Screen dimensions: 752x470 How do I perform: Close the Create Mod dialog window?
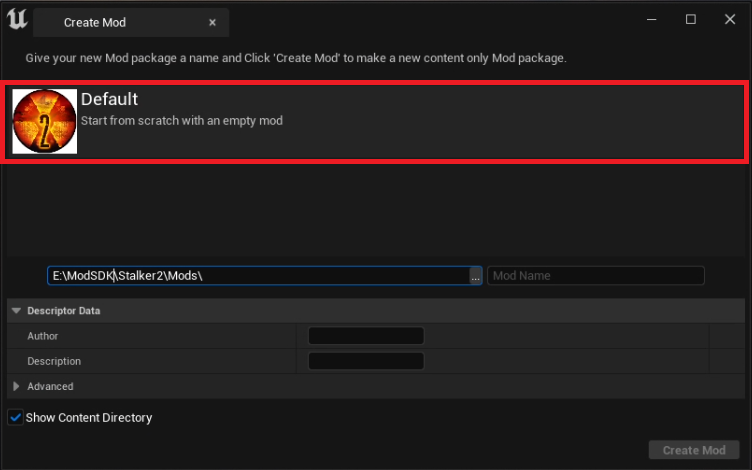point(727,20)
